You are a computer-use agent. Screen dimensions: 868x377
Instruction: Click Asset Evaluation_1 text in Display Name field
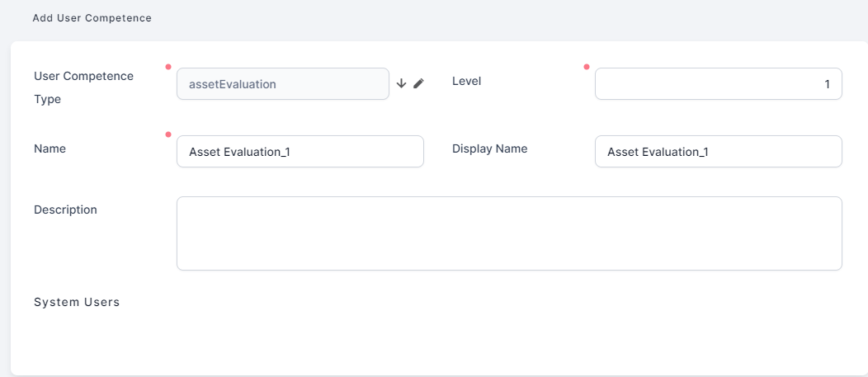657,152
